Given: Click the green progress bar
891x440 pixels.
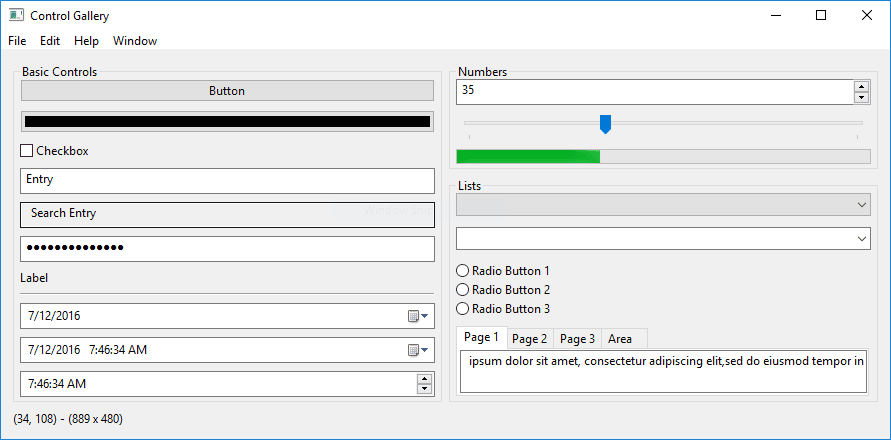Looking at the screenshot, I should coord(663,156).
